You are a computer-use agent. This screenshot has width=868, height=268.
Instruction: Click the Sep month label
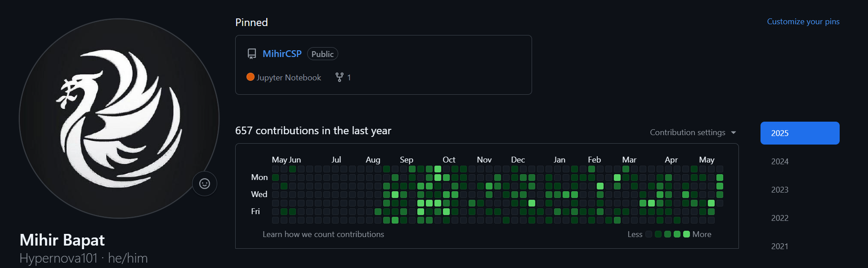[x=407, y=160]
